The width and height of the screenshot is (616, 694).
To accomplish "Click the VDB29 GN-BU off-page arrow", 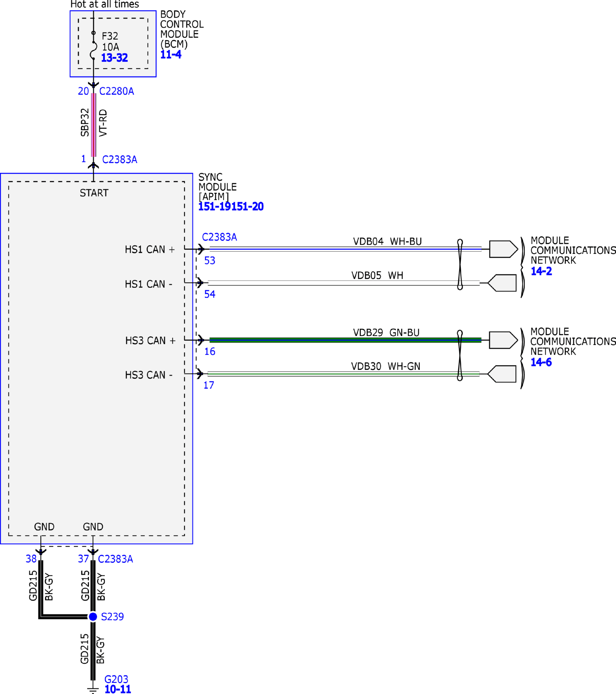I will pyautogui.click(x=503, y=340).
